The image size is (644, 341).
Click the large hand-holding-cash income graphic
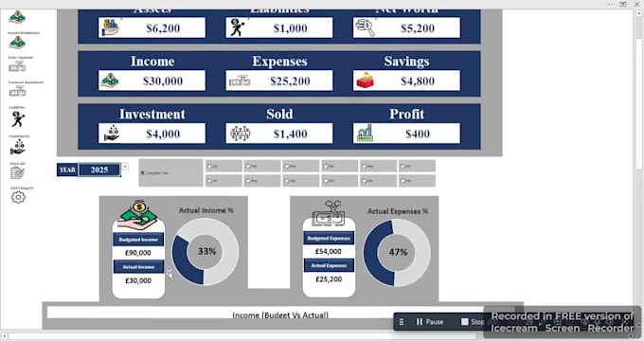point(137,215)
